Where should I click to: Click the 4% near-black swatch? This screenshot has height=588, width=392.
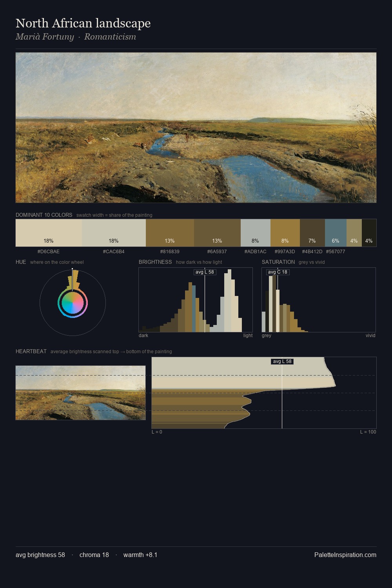pos(369,233)
